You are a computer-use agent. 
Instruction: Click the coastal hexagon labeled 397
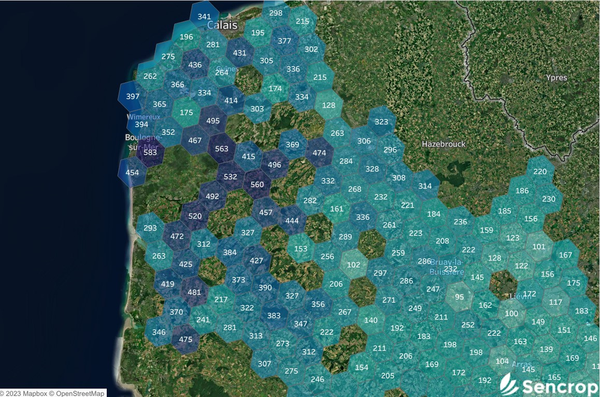[x=132, y=96]
